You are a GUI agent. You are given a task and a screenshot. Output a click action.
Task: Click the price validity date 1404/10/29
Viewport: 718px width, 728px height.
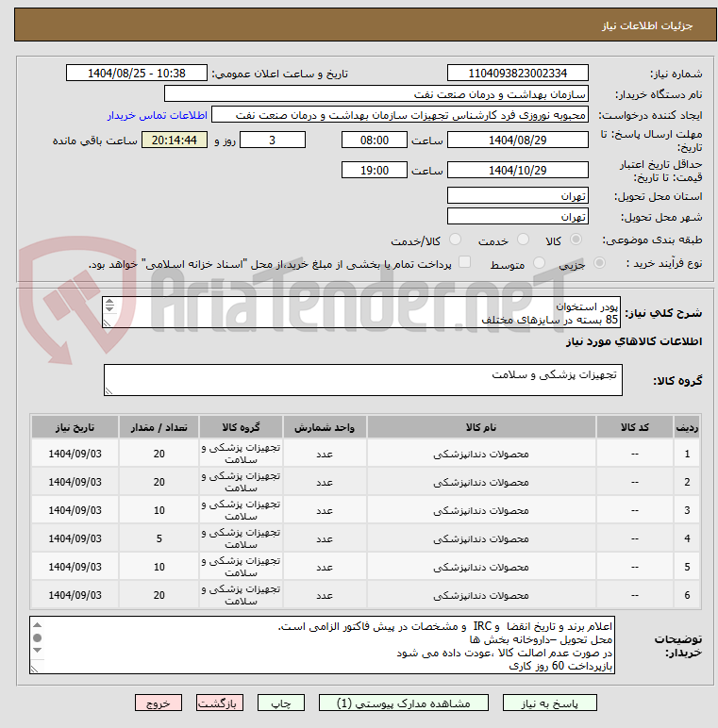click(518, 170)
